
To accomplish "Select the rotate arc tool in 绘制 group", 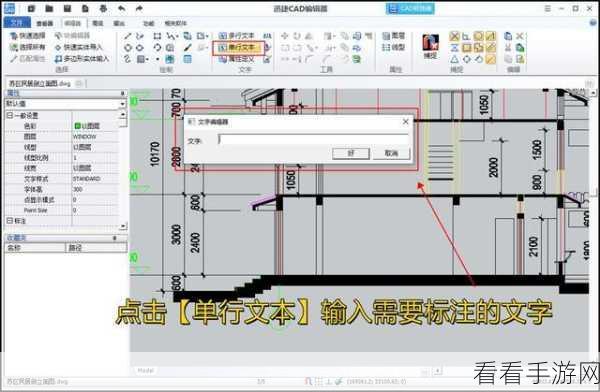I will click(x=157, y=47).
